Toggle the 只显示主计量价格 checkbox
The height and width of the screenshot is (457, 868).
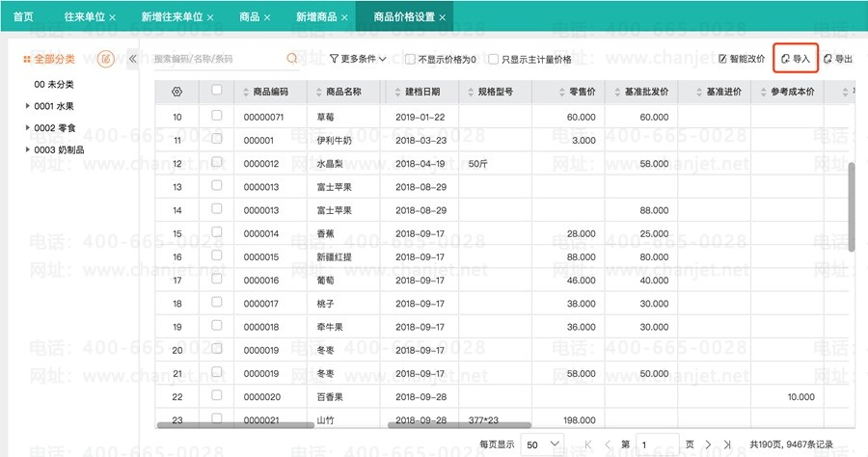pos(493,59)
